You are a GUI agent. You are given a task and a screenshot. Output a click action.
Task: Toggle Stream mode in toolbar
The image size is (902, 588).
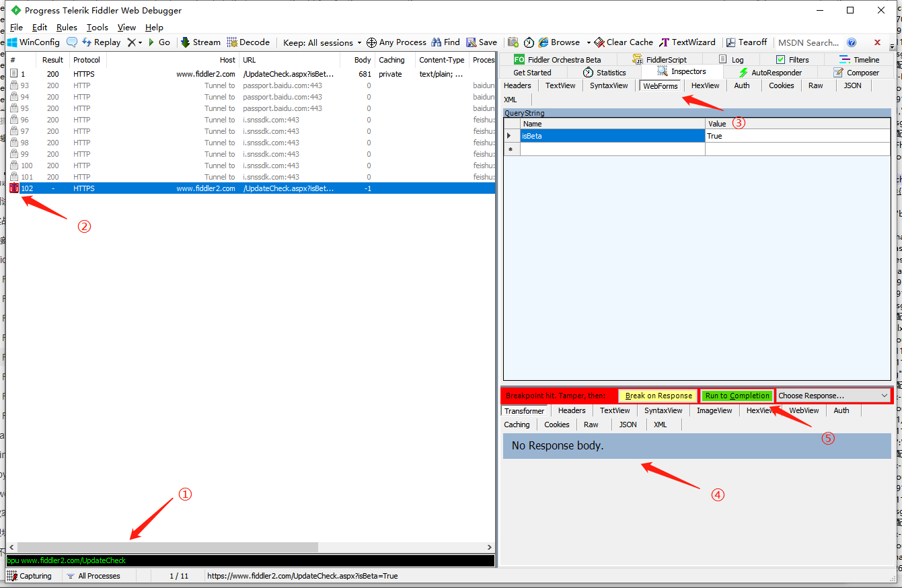pos(200,42)
